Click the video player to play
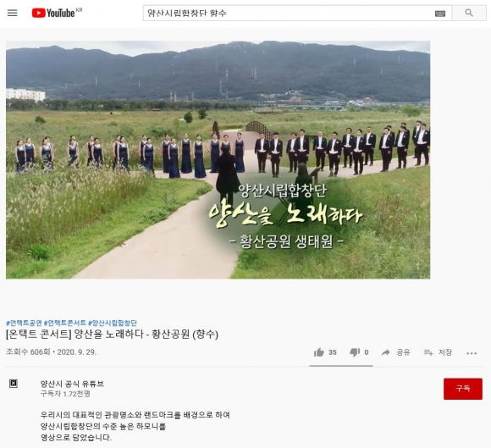491x448 pixels. click(x=218, y=159)
